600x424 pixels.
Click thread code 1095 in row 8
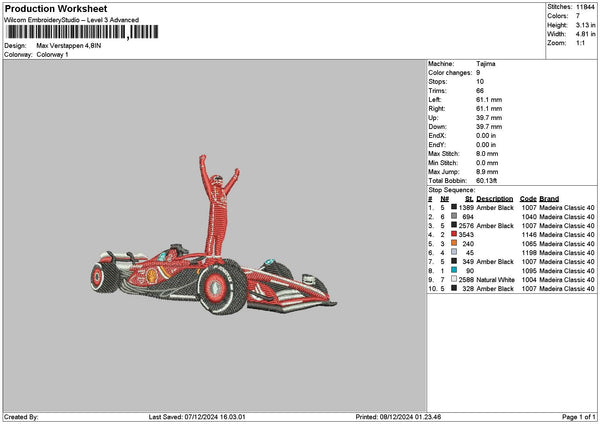529,271
